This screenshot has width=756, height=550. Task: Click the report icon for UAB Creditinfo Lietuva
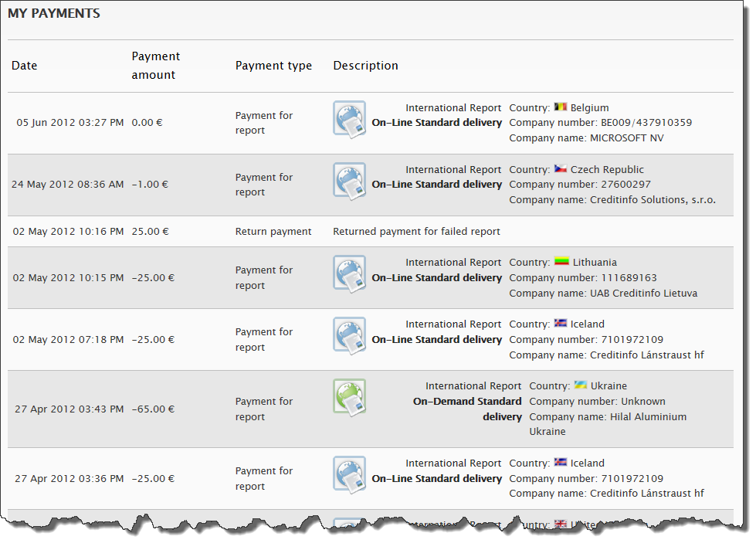point(349,273)
